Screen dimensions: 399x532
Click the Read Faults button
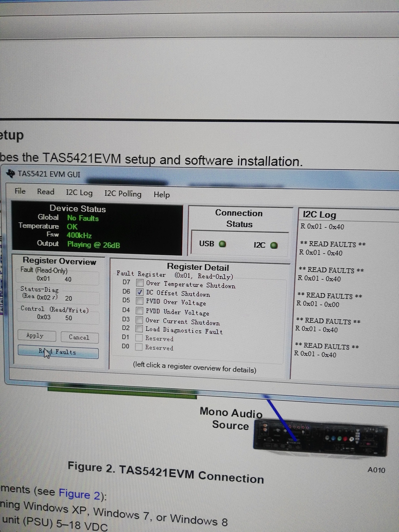coord(58,352)
